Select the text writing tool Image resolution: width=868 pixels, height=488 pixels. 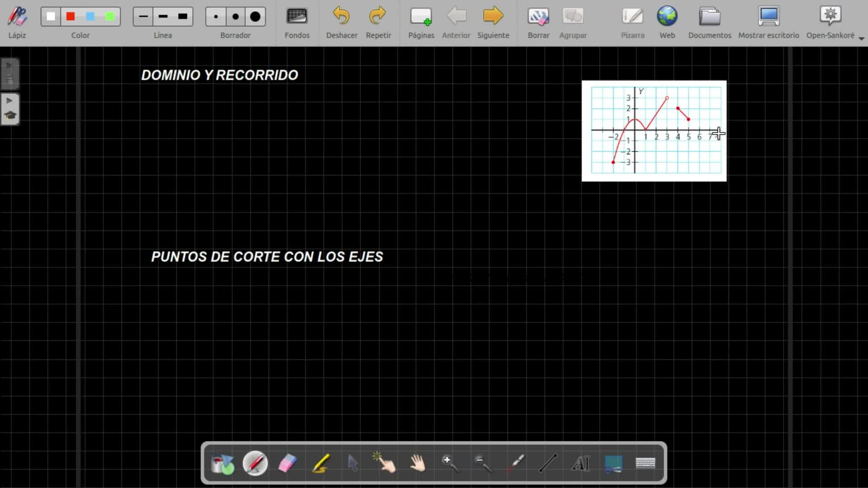pos(580,463)
